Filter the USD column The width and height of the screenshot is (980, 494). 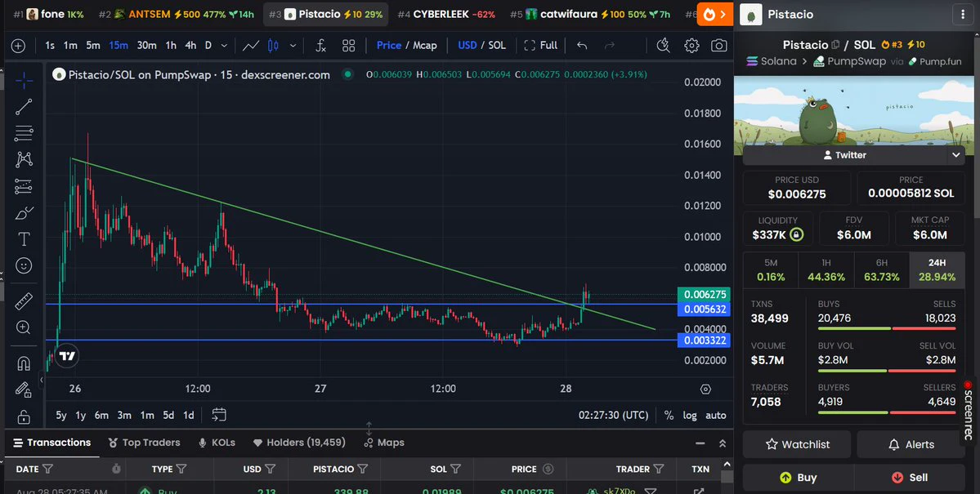[270, 469]
